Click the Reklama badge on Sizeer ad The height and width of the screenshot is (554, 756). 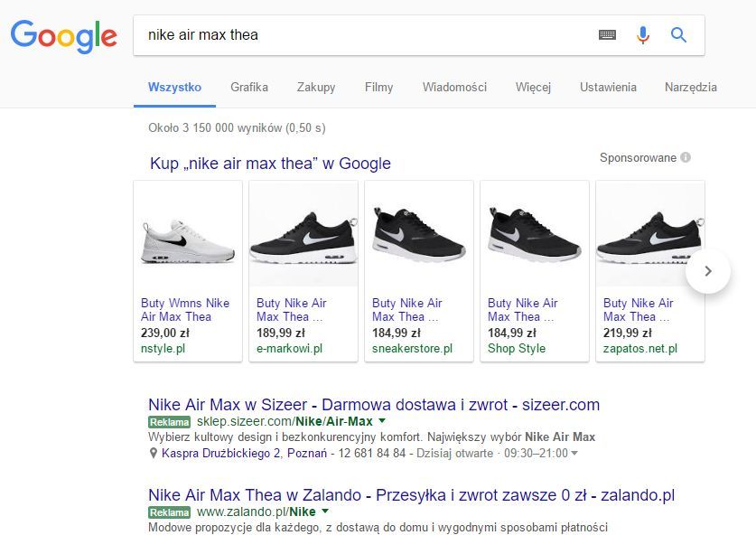(x=169, y=422)
